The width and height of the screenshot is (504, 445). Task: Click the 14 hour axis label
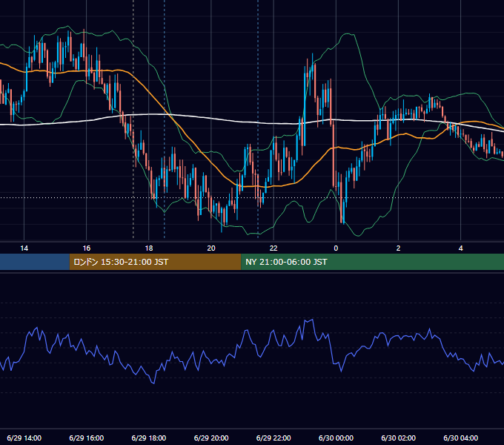click(x=24, y=248)
